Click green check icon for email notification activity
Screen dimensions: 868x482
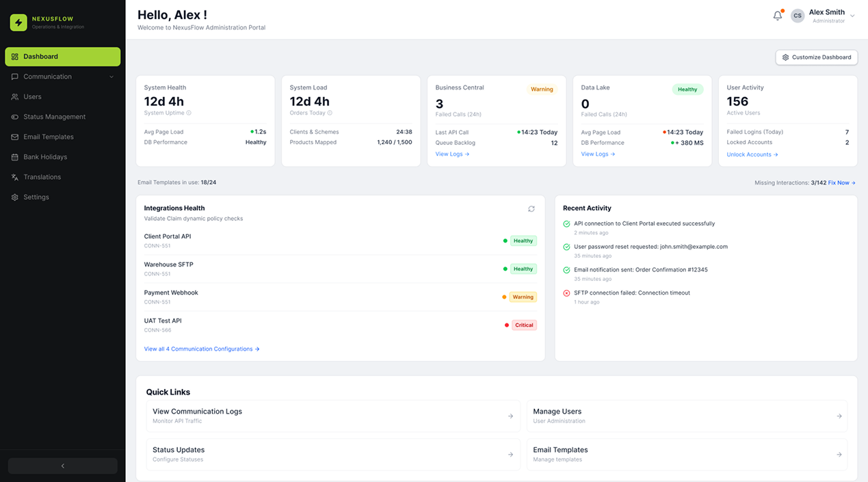[566, 270]
